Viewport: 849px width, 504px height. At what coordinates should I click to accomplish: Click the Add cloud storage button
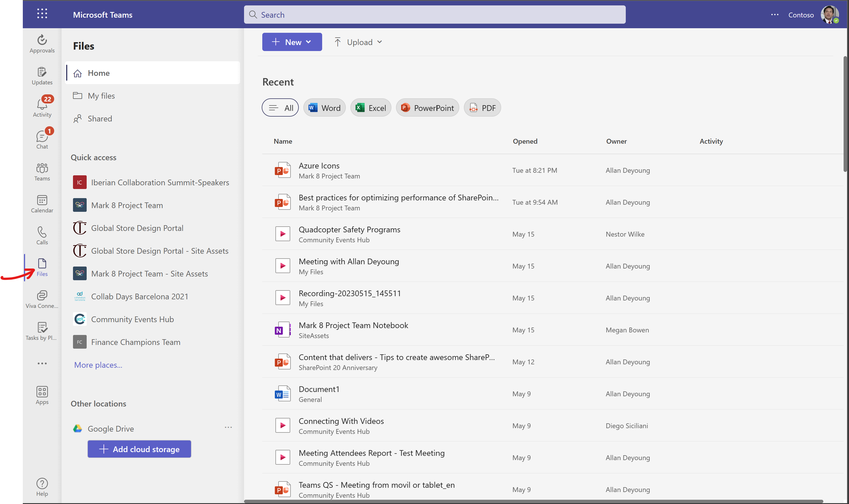pyautogui.click(x=139, y=449)
